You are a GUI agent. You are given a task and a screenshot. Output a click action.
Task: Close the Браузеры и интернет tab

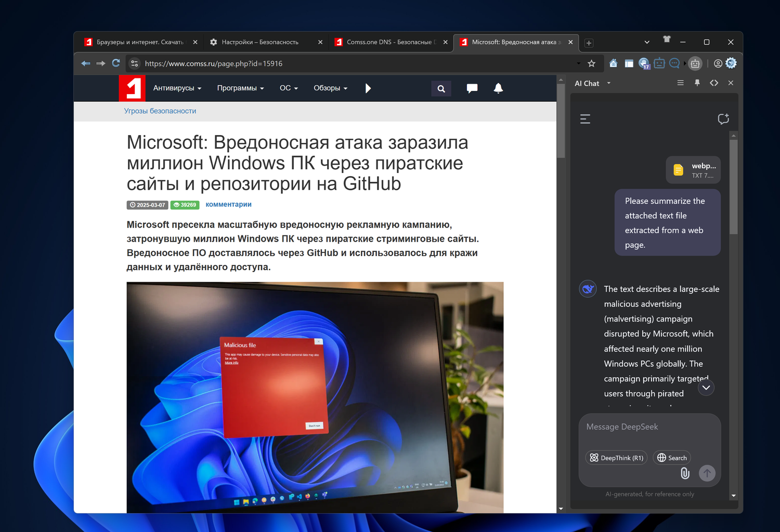pos(196,42)
